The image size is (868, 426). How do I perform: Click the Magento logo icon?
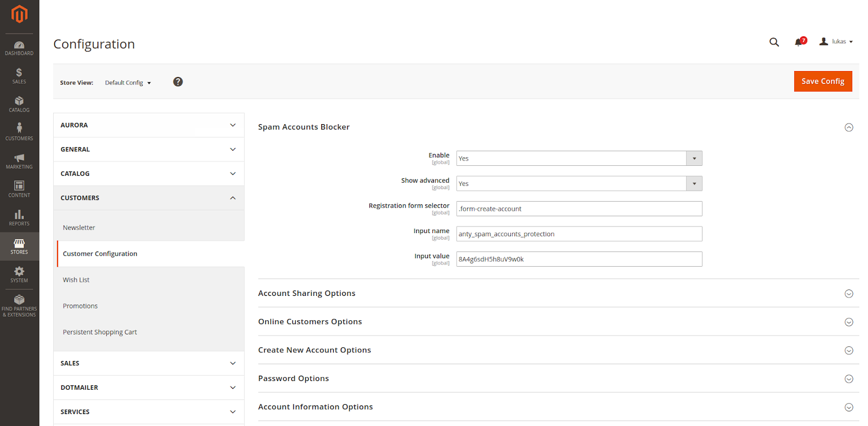click(20, 14)
